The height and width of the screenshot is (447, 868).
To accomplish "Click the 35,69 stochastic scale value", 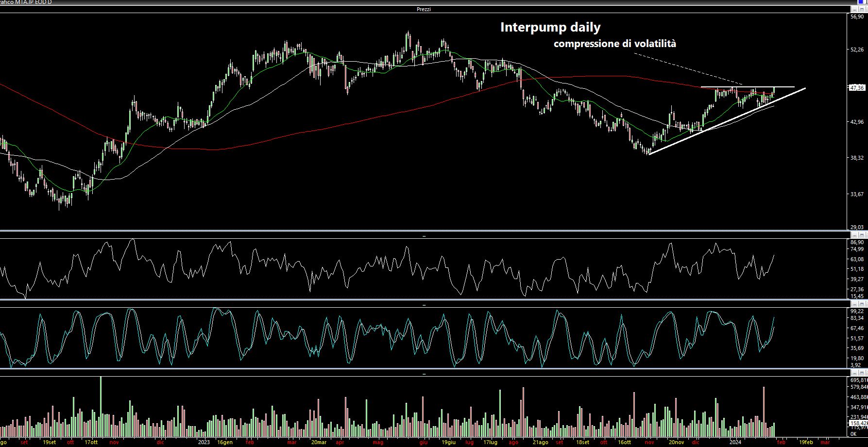I will [857, 348].
